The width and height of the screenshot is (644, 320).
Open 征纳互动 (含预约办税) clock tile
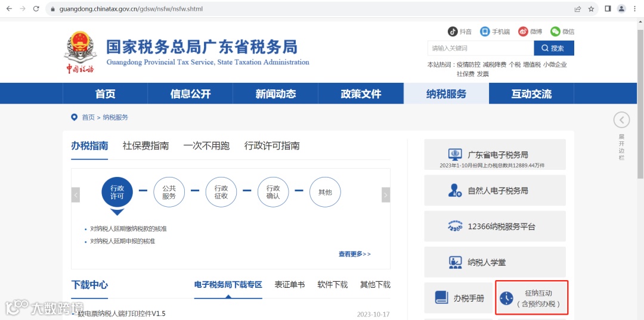(531, 298)
